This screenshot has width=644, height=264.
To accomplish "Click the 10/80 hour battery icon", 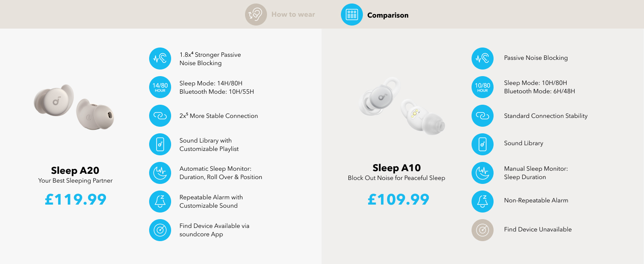I will click(483, 87).
